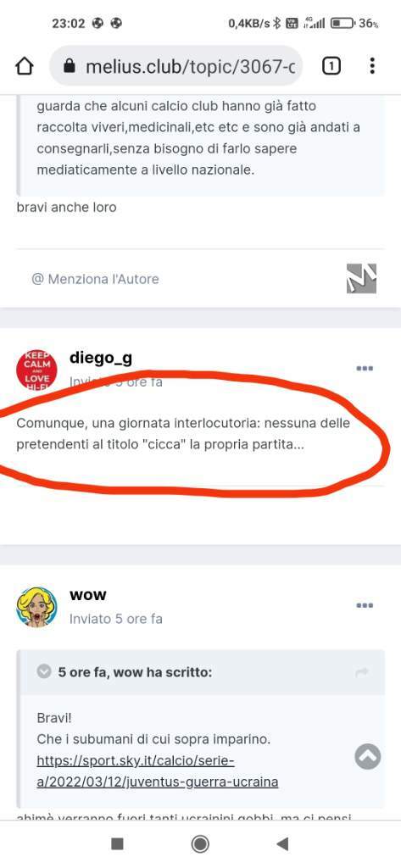The image size is (401, 868).
Task: Tap the melius.club address bar
Action: pos(176,67)
